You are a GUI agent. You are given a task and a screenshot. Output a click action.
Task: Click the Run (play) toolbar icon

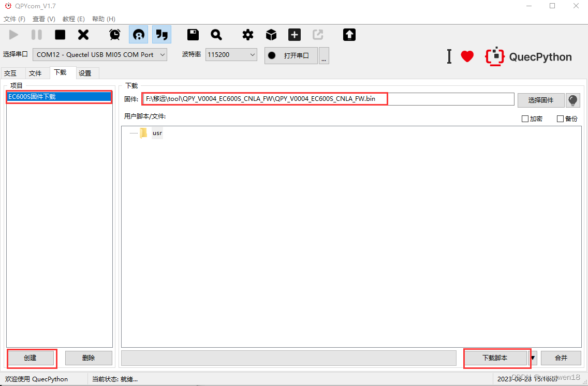pyautogui.click(x=14, y=35)
